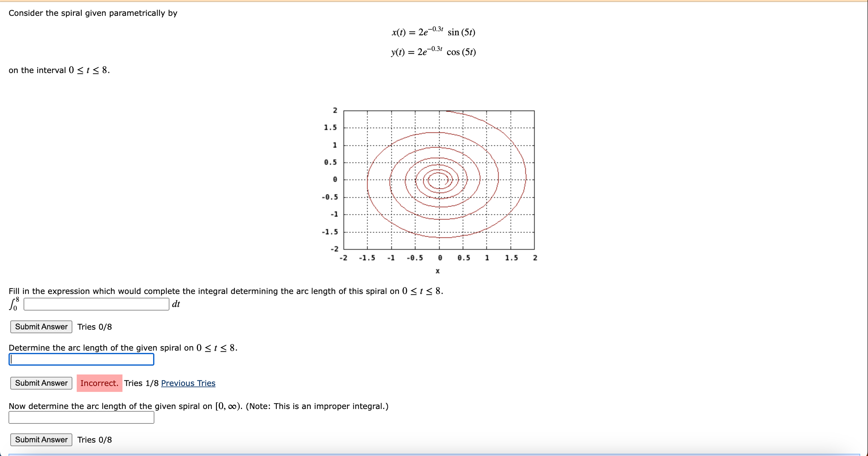Viewport: 868px width, 456px height.
Task: Click the x axis label below the graph
Action: [x=438, y=271]
